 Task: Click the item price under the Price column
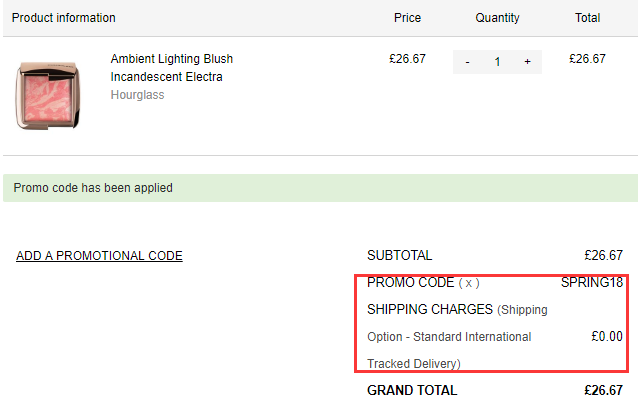pyautogui.click(x=407, y=59)
